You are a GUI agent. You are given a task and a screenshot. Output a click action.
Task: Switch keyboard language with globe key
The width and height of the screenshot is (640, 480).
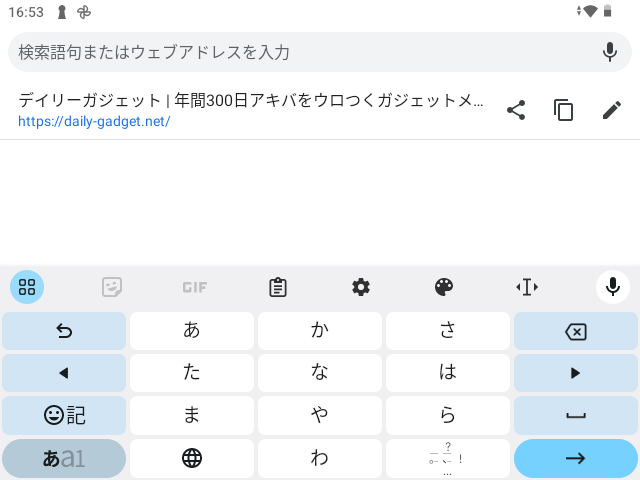click(192, 459)
